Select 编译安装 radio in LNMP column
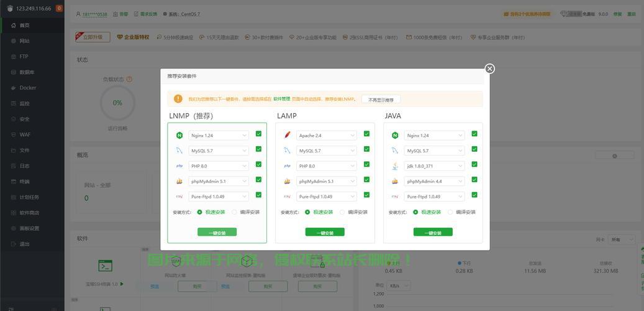The width and height of the screenshot is (644, 311). (235, 212)
